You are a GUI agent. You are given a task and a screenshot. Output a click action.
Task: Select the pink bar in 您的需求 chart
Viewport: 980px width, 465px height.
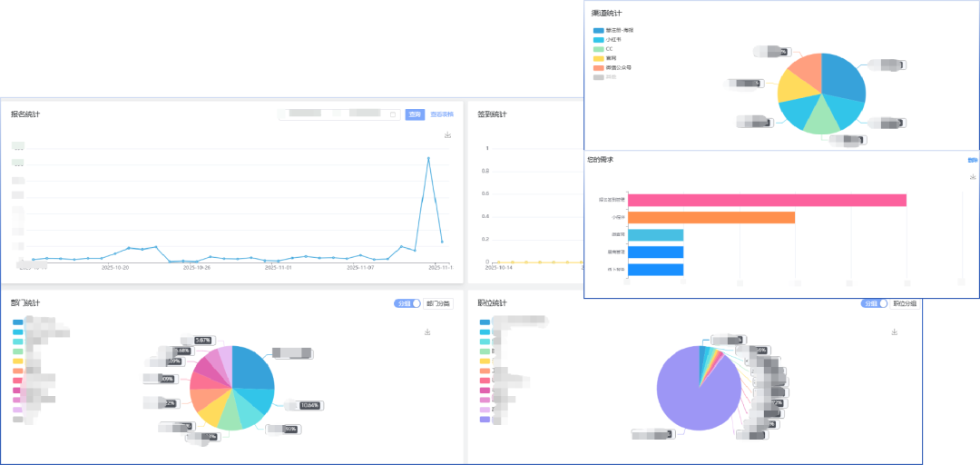tap(767, 200)
